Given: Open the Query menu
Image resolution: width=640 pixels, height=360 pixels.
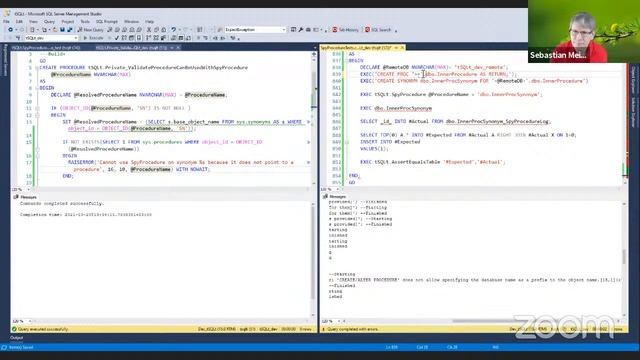Looking at the screenshot, I should point(49,22).
